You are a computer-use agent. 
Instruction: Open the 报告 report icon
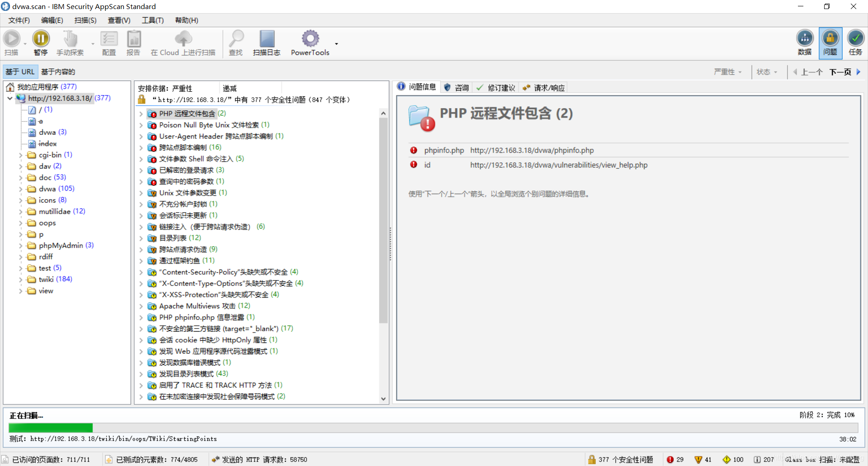[133, 39]
